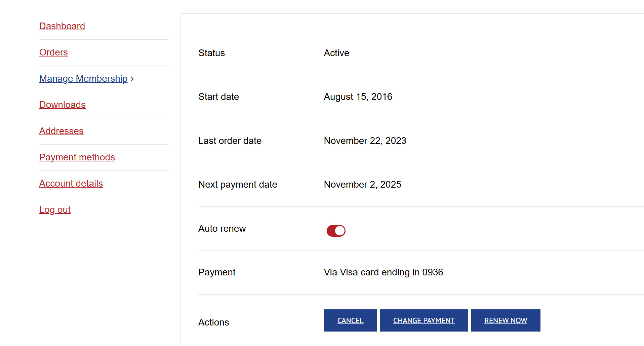Click the Auto renew label
Image resolution: width=644 pixels, height=346 pixels.
(222, 229)
